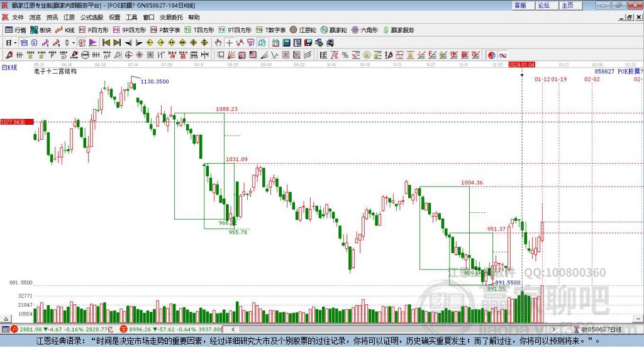Click the 客服 button in title bar
Screen dimensions: 644x347
523,5
